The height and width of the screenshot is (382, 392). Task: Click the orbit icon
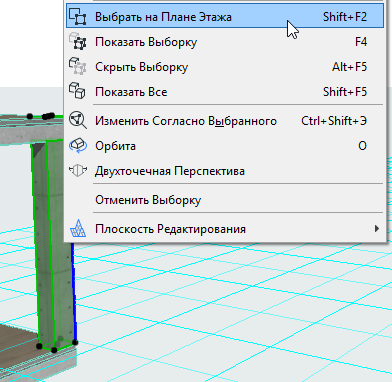[78, 146]
